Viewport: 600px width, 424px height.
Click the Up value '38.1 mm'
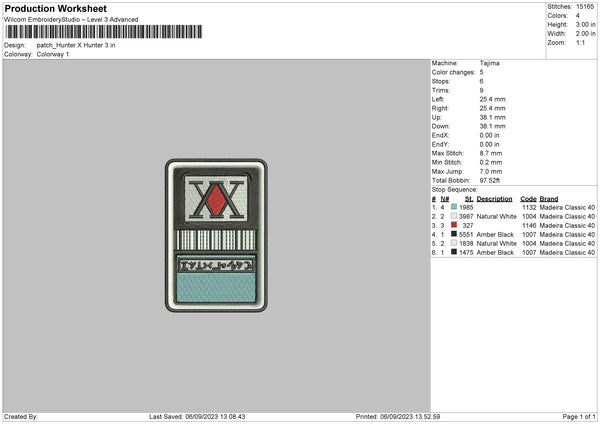(492, 117)
